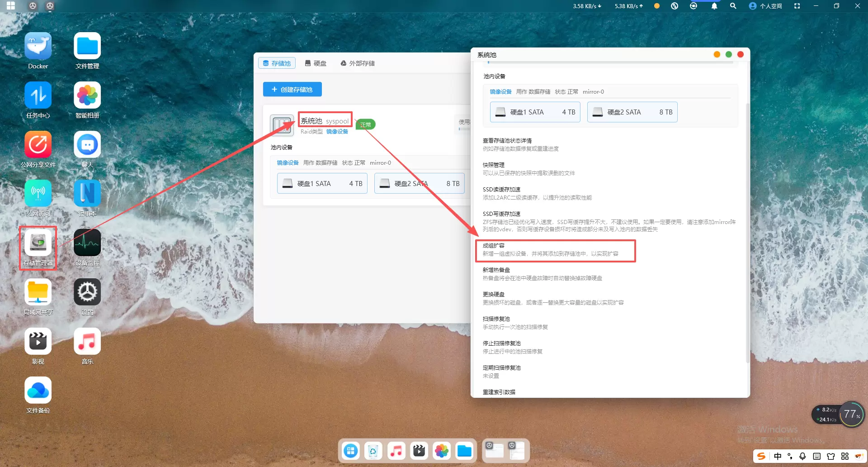Click 新增热备盘 to add hot spare
The height and width of the screenshot is (467, 868).
coord(496,270)
